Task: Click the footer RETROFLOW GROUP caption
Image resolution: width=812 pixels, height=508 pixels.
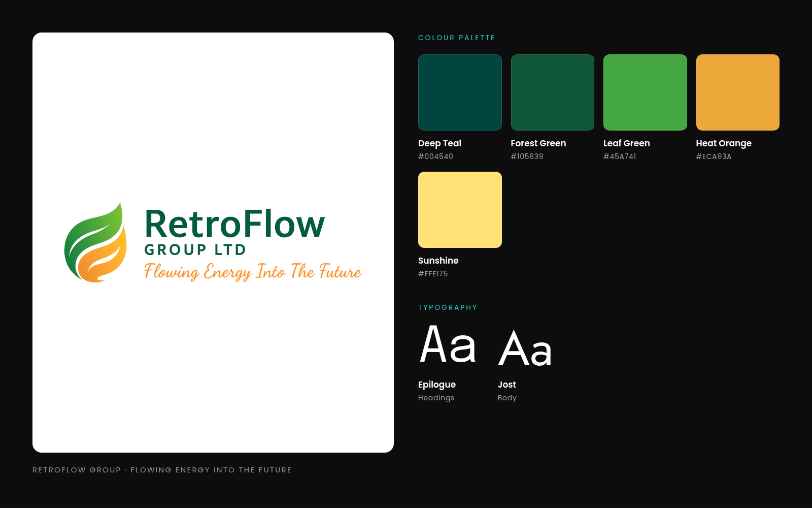Action: (162, 470)
